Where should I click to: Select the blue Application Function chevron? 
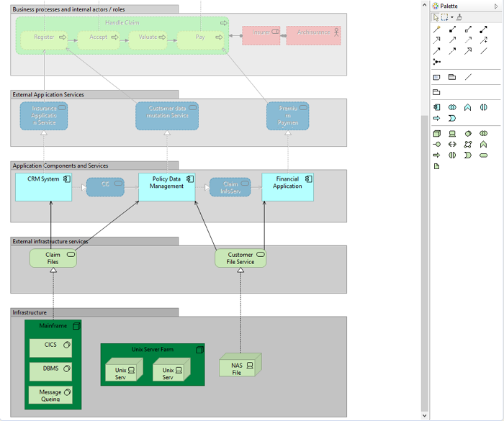468,107
